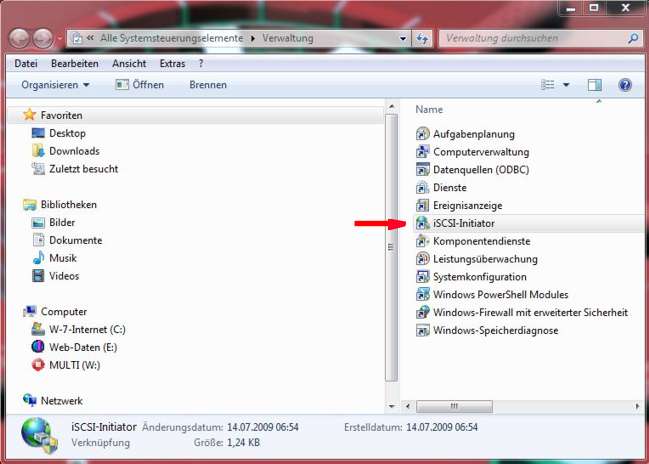This screenshot has width=649, height=464.
Task: Click the navigation pane scroll up arrow
Action: click(x=391, y=107)
